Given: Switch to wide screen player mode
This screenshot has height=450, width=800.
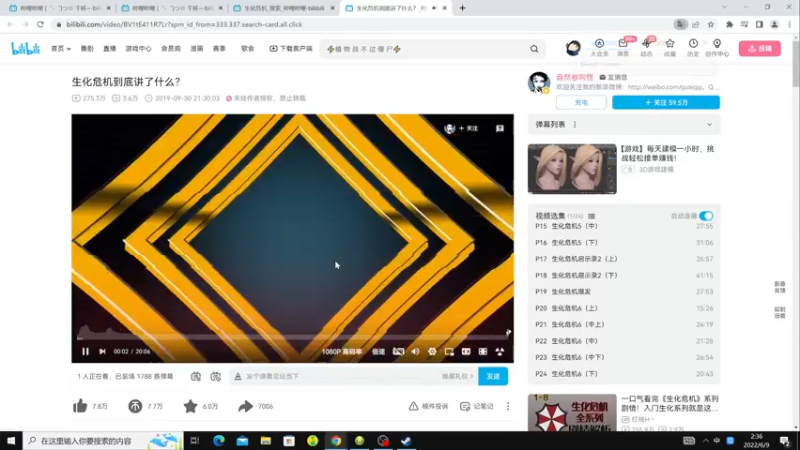Looking at the screenshot, I should [x=466, y=351].
